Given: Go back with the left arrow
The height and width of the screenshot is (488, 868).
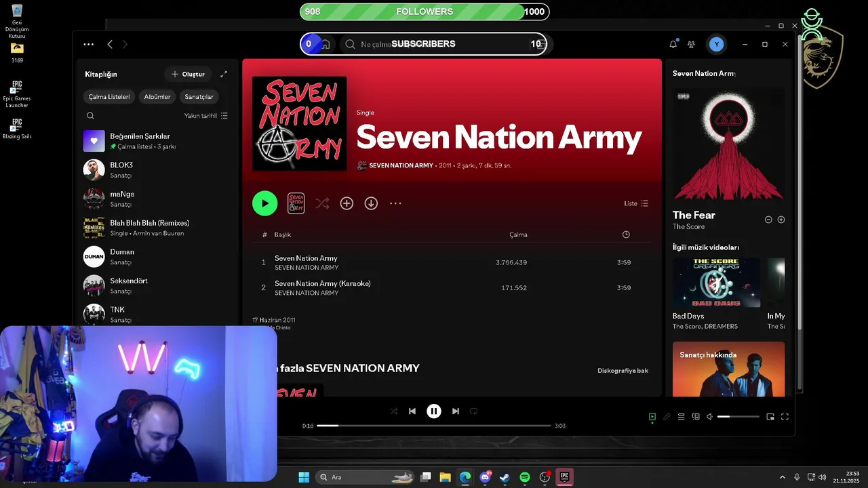Looking at the screenshot, I should click(x=110, y=44).
